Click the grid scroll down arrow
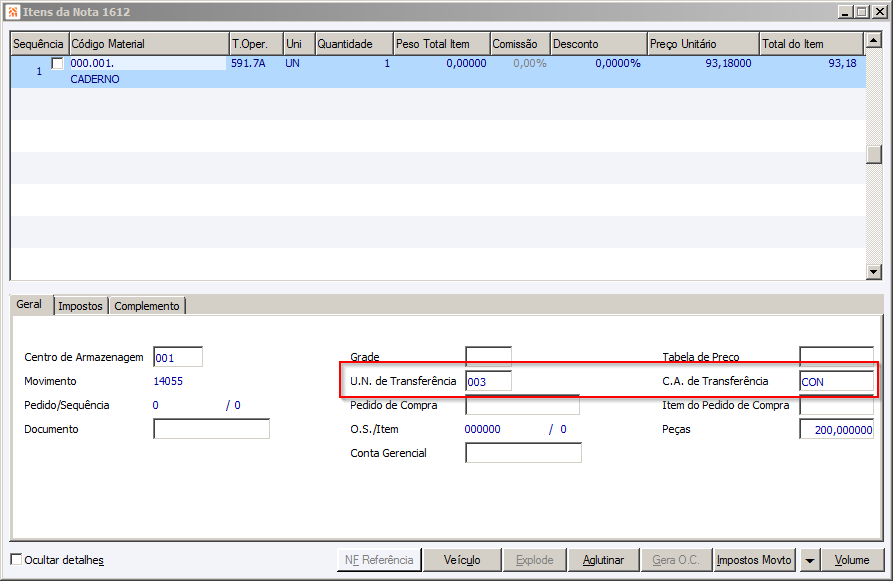This screenshot has width=893, height=581. [x=874, y=272]
